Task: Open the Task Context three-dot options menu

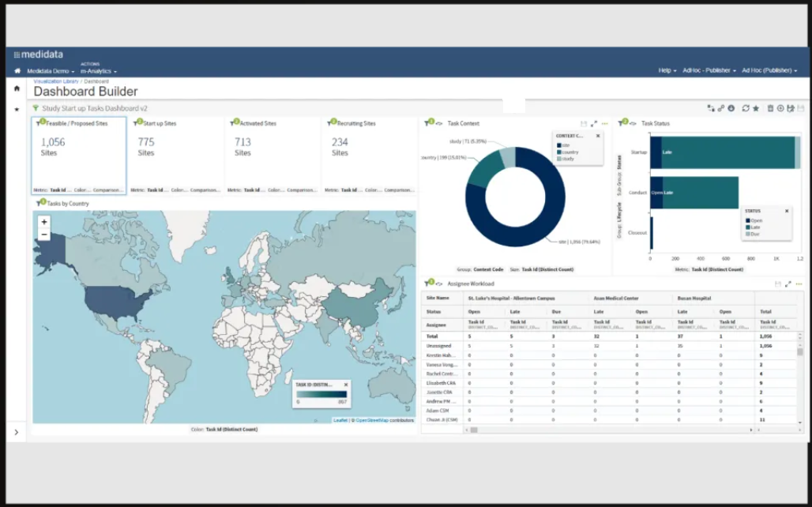Action: tap(605, 123)
